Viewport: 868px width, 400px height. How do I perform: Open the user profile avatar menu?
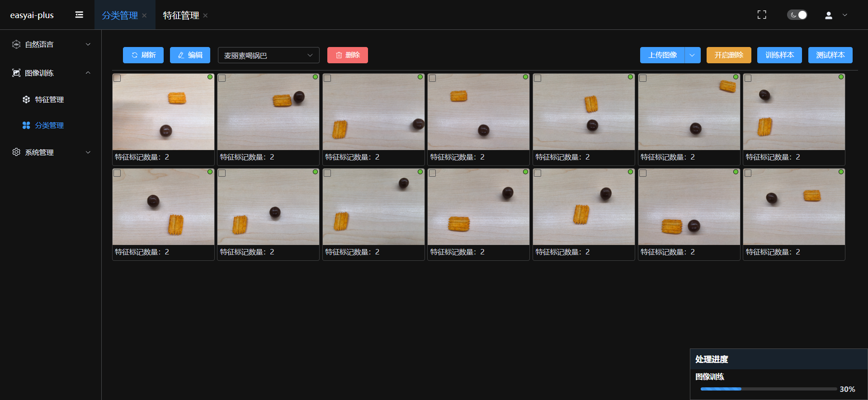828,15
